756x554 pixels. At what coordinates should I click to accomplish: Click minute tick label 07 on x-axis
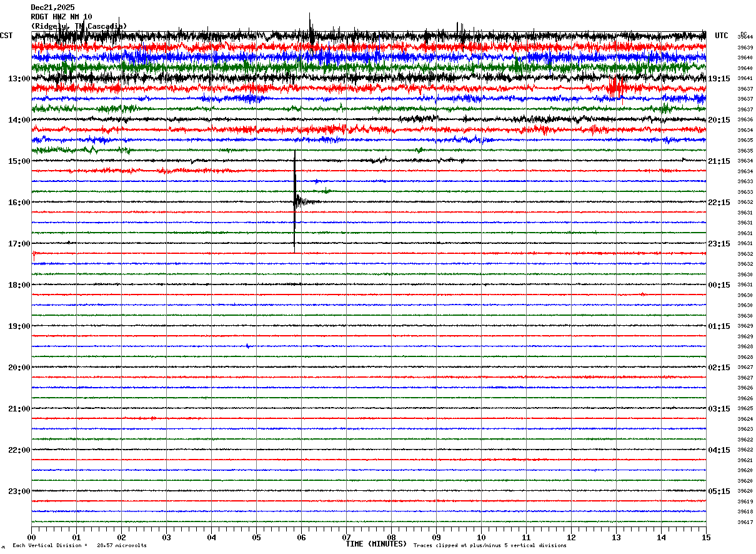[x=346, y=537]
